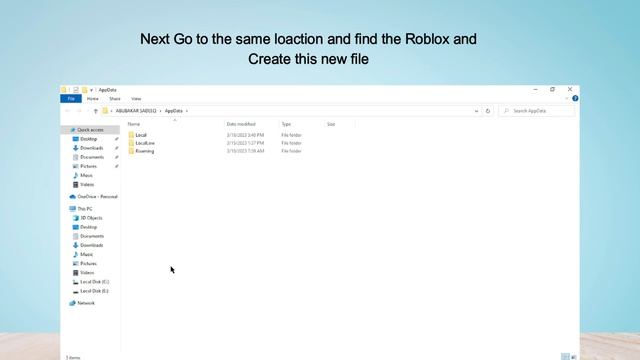This screenshot has width=640, height=360.
Task: Sort files by Type column
Action: coord(286,124)
